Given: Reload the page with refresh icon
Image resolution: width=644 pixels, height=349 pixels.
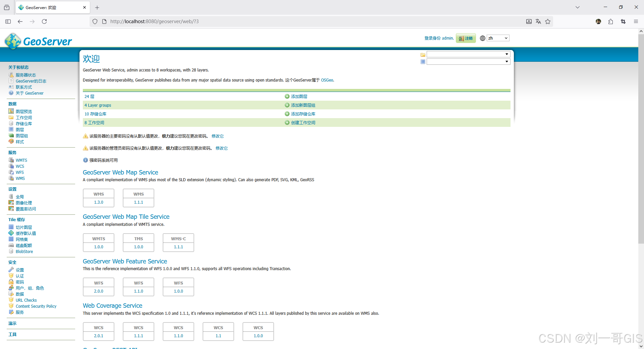Looking at the screenshot, I should tap(44, 21).
